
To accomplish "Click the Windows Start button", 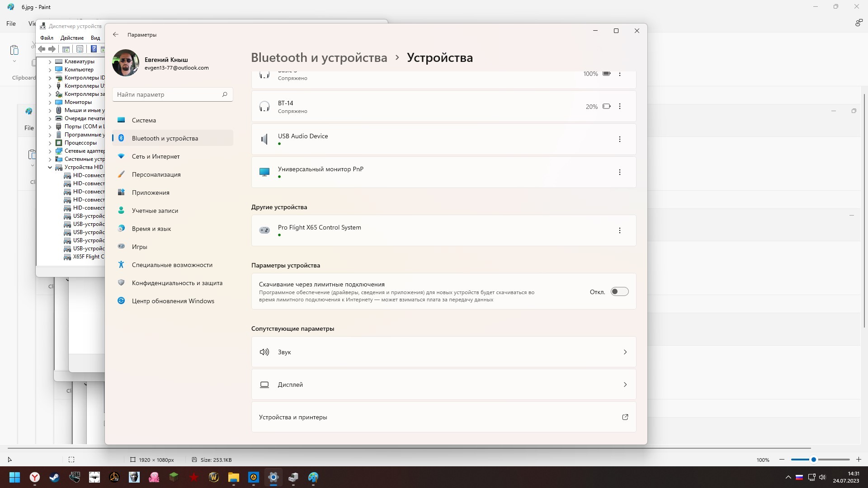I will [15, 477].
